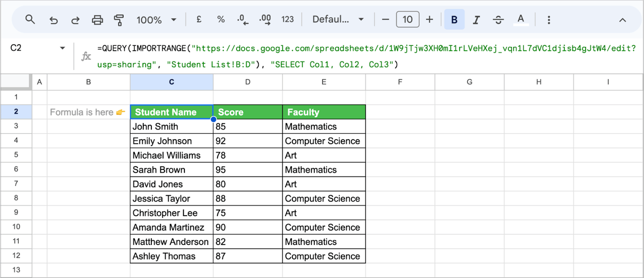Select the Score header cell
The height and width of the screenshot is (278, 644).
248,112
